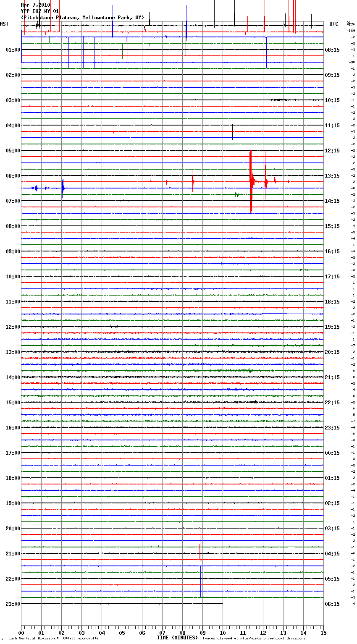The width and height of the screenshot is (357, 644).
Task: Select the 06:00 MST time label
Action: [x=13, y=176]
